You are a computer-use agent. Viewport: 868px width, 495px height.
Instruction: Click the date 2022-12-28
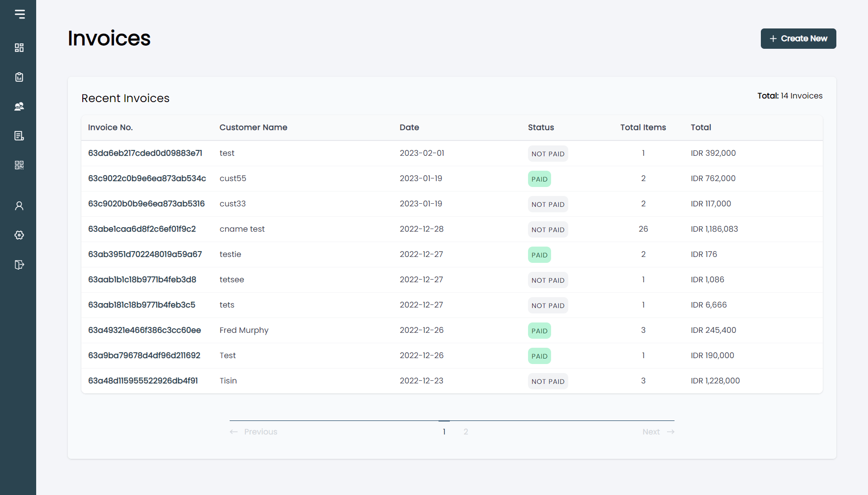point(421,229)
